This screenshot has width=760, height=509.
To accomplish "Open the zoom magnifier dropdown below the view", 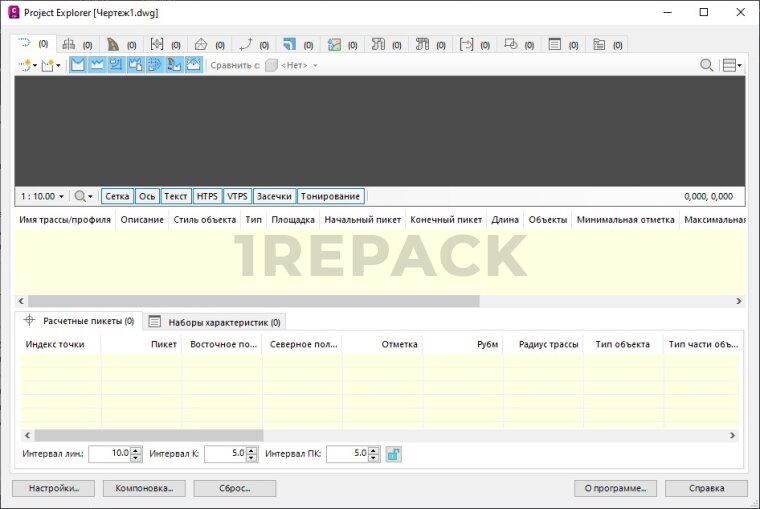I will [x=83, y=197].
